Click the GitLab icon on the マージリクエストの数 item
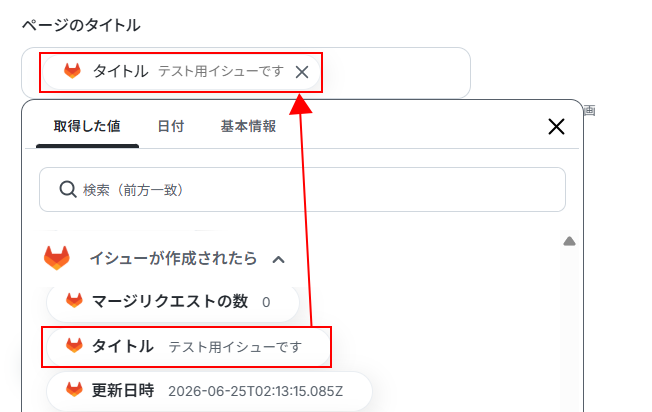Screen dimensions: 652x412 (74, 301)
